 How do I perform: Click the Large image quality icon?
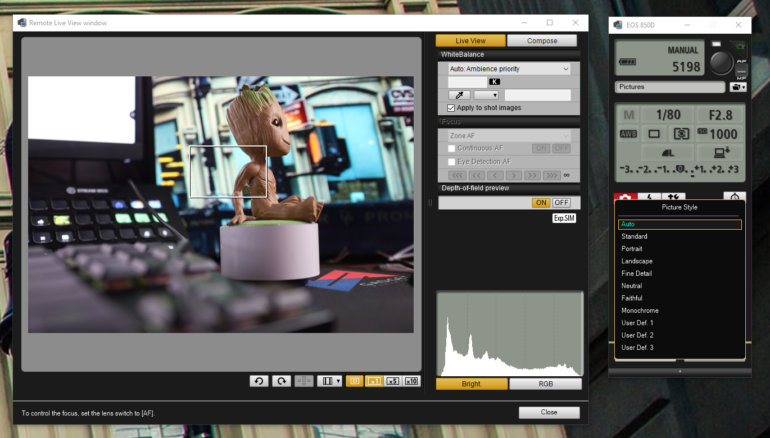click(668, 153)
